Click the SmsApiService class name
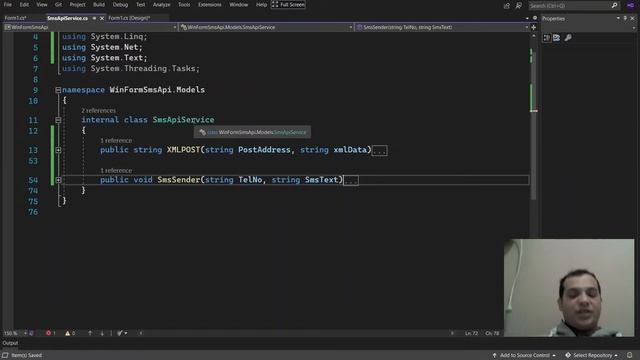 (183, 120)
